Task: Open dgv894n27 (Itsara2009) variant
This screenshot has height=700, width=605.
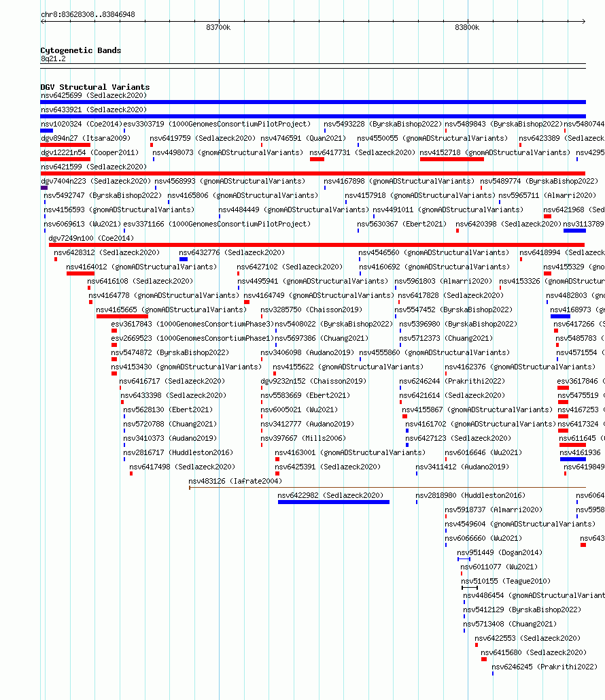Action: [x=86, y=138]
